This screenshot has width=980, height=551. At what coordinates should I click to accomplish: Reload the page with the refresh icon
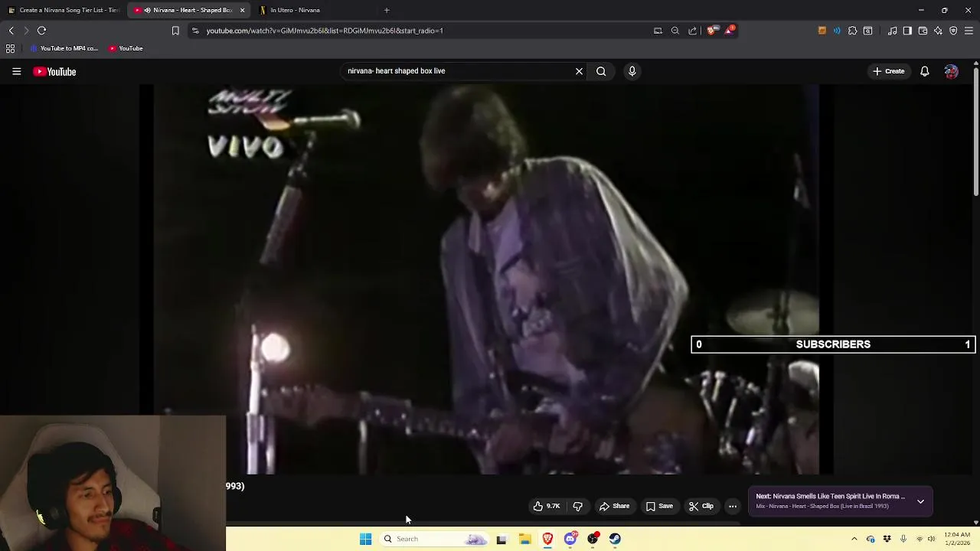click(x=42, y=31)
